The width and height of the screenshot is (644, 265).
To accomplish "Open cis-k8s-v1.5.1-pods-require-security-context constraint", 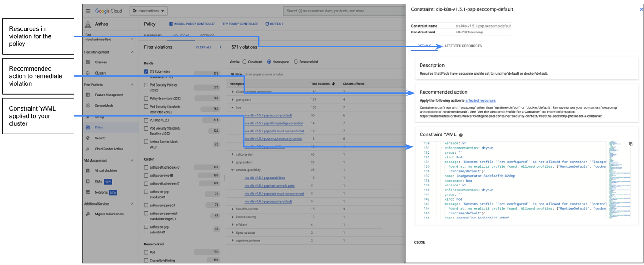I will click(273, 138).
